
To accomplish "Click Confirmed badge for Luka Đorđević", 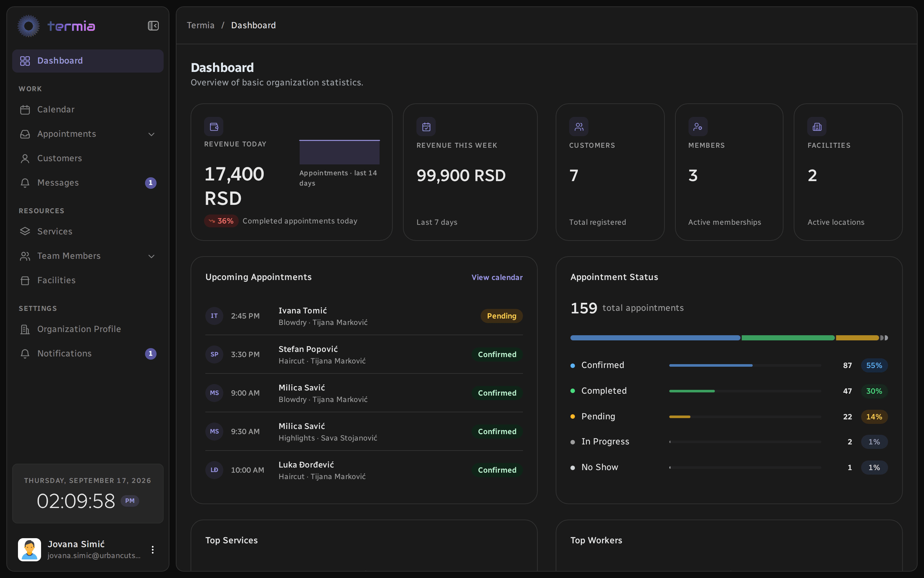I will pos(497,470).
